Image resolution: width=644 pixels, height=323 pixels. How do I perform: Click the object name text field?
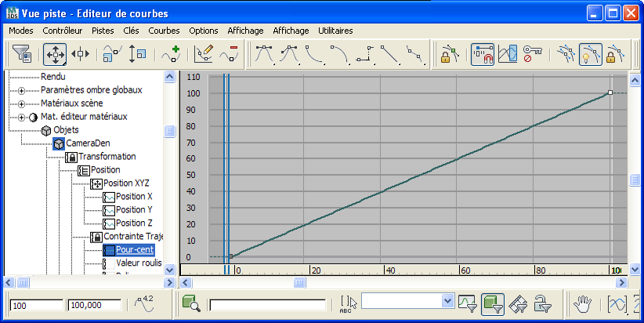(x=267, y=305)
